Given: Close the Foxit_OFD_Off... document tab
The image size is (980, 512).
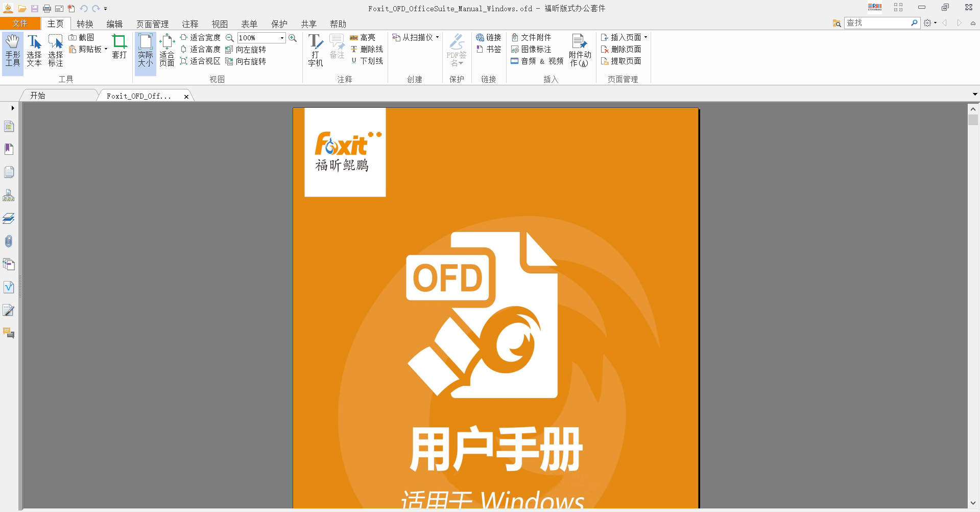Looking at the screenshot, I should 186,96.
